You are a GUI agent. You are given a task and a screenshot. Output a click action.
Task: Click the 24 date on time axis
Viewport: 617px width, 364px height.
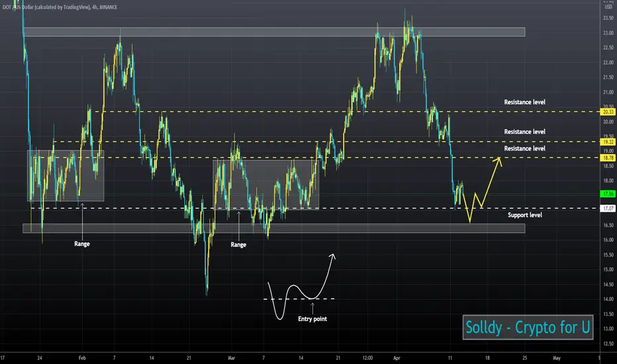[x=40, y=358]
